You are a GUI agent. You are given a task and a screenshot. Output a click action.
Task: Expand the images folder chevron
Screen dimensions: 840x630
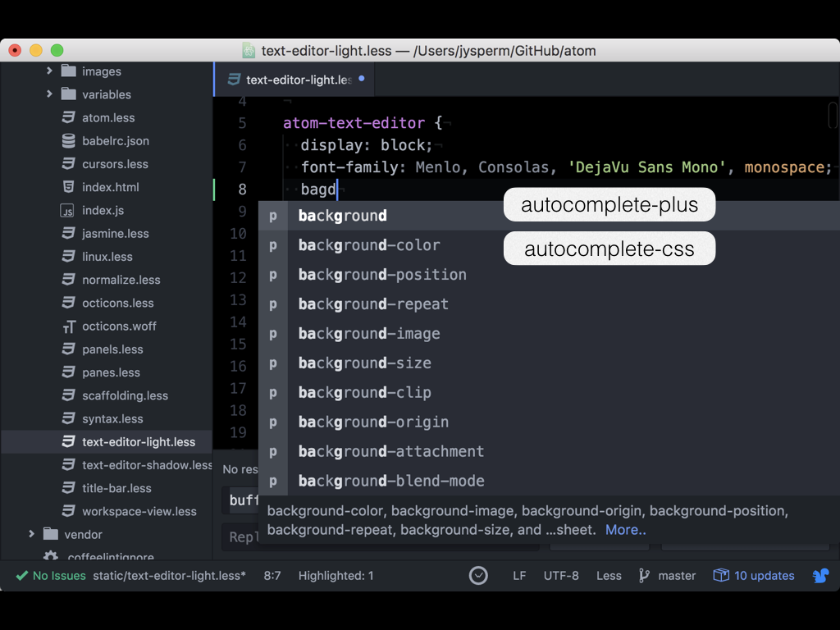[x=49, y=71]
